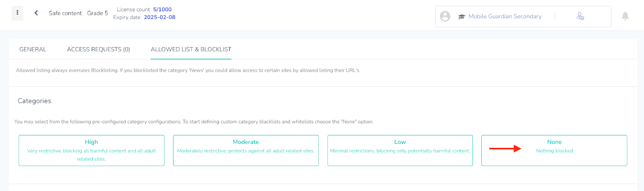
Task: Click the graduation cap school icon
Action: tap(462, 17)
